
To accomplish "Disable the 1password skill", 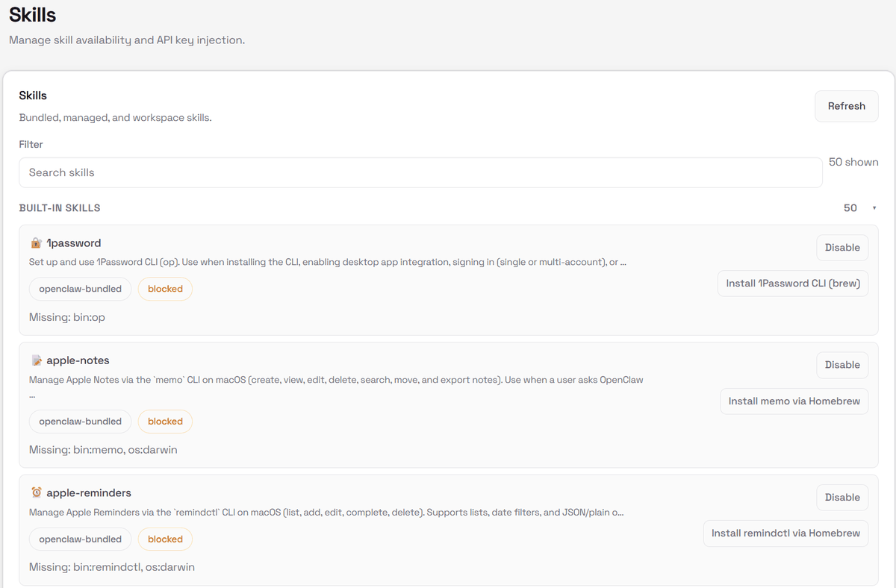I will coord(842,248).
